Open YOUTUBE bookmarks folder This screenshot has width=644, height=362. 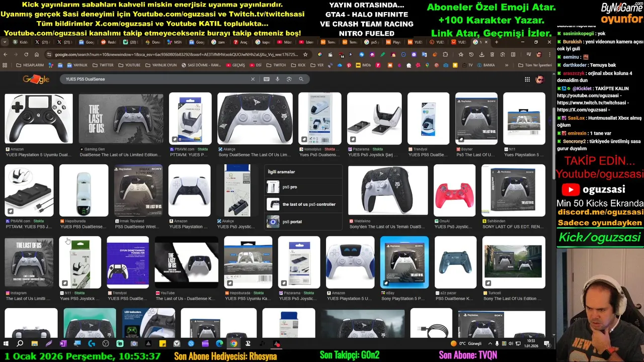pyautogui.click(x=129, y=65)
